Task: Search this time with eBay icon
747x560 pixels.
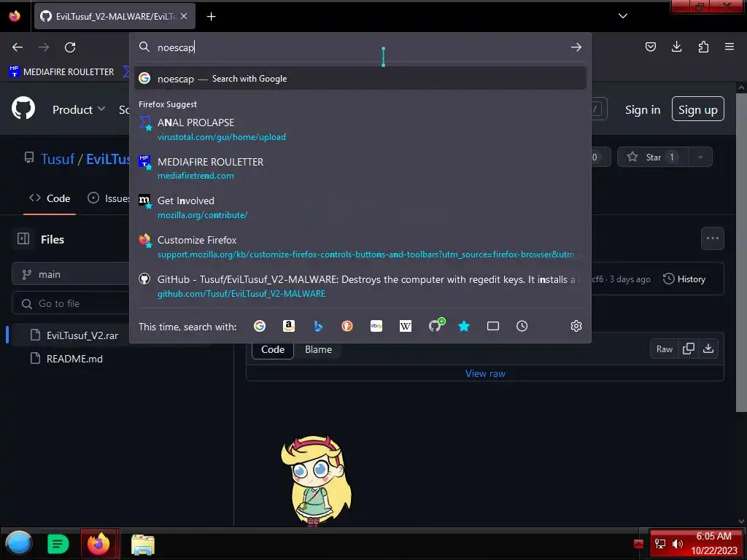Action: [376, 326]
